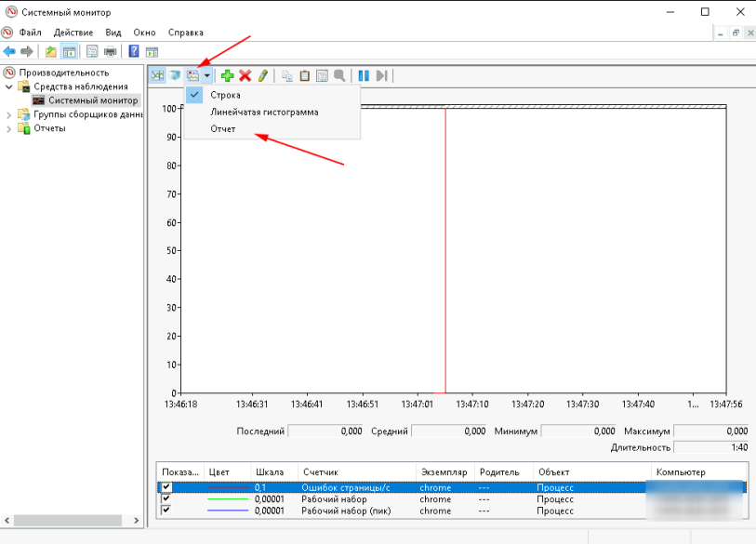Open the Действие menu
The width and height of the screenshot is (756, 544).
coord(72,33)
